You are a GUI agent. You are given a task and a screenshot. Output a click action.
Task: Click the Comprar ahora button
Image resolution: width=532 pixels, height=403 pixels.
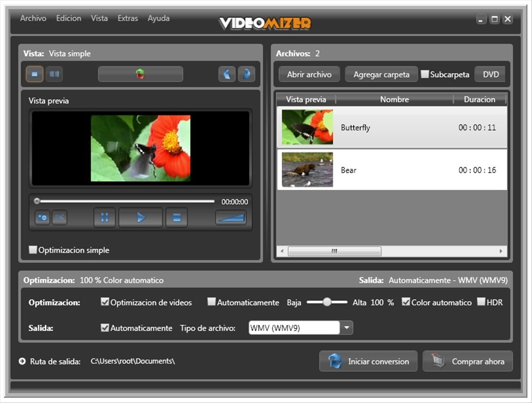click(x=468, y=361)
